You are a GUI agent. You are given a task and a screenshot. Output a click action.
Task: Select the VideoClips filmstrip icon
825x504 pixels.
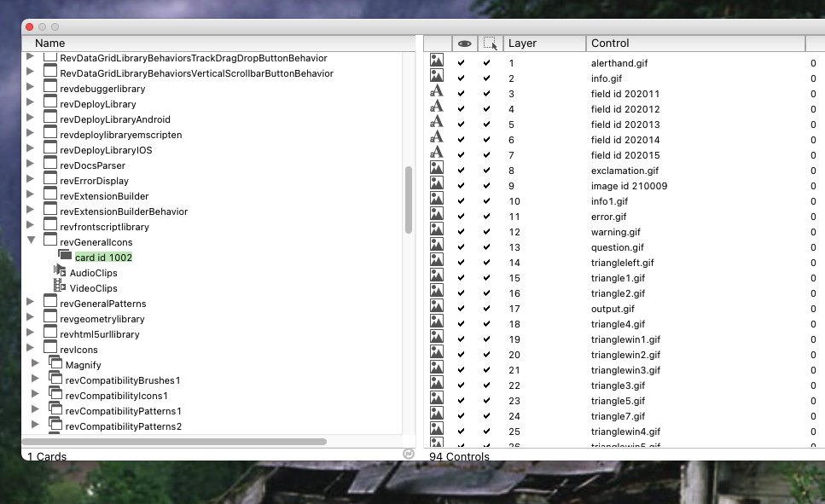click(x=60, y=286)
